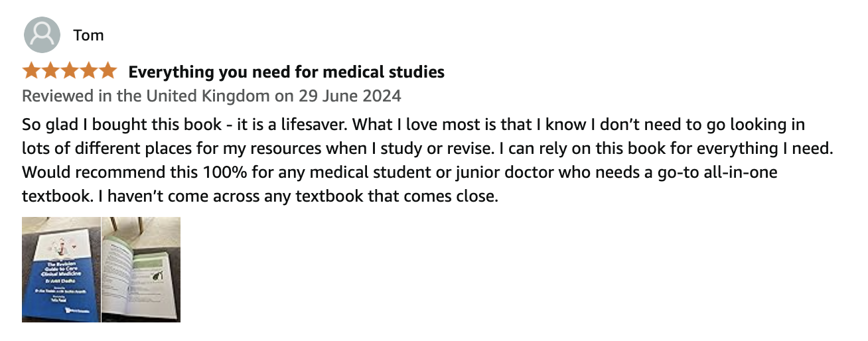This screenshot has width=868, height=341.
Task: Click "So glad I bought this book" sentence
Action: click(x=103, y=125)
